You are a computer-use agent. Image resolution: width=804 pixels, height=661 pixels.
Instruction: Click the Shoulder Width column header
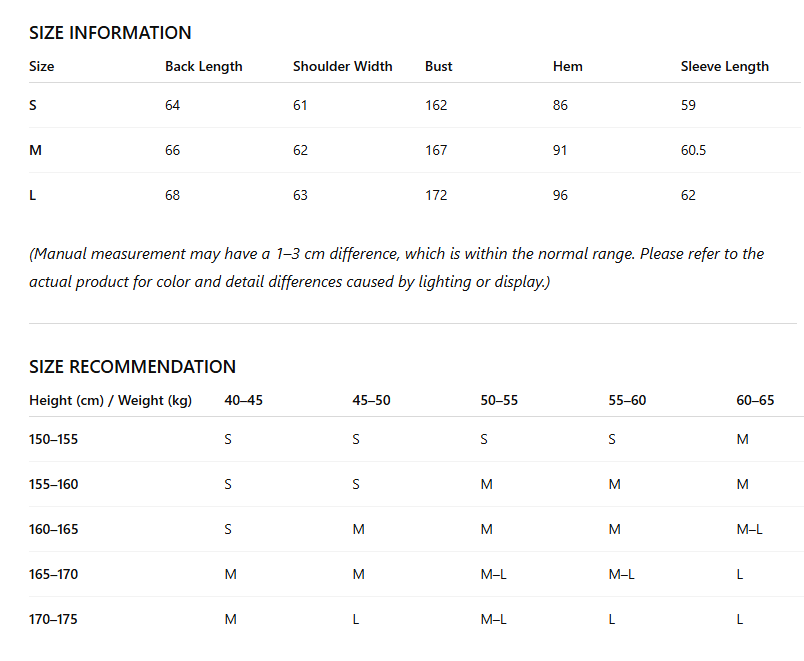[343, 66]
